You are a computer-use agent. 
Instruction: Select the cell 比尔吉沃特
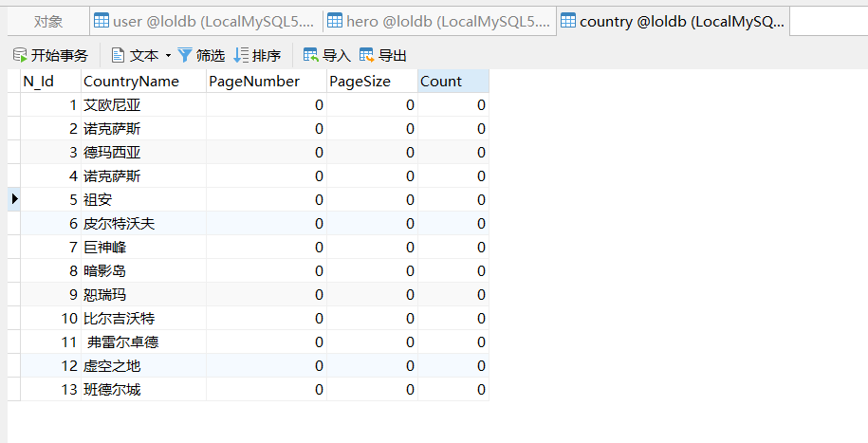pyautogui.click(x=144, y=319)
